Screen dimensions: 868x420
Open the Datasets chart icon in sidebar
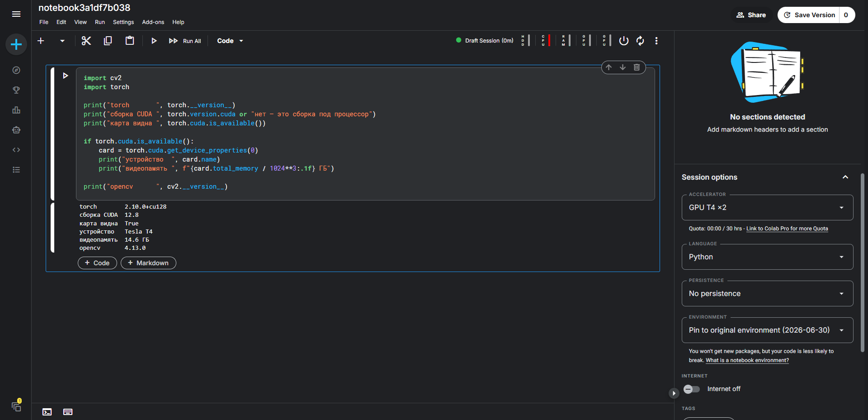[x=16, y=110]
